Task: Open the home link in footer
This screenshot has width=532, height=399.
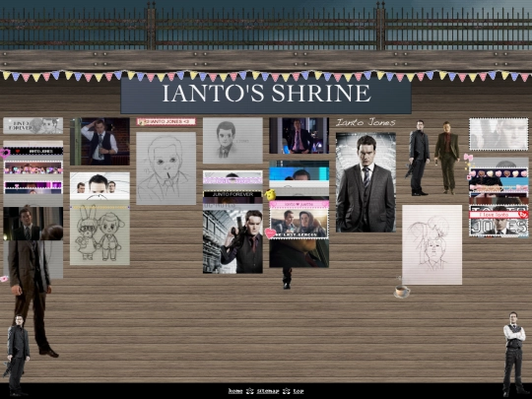Action: tap(235, 391)
